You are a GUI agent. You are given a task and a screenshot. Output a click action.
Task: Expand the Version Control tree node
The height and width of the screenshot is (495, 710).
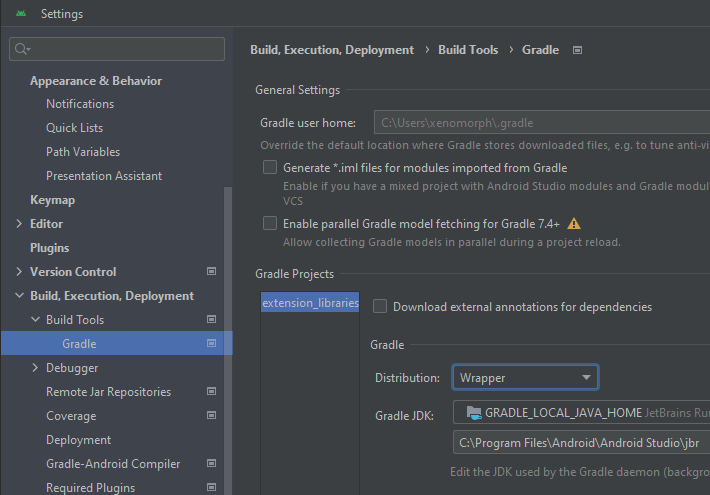19,271
